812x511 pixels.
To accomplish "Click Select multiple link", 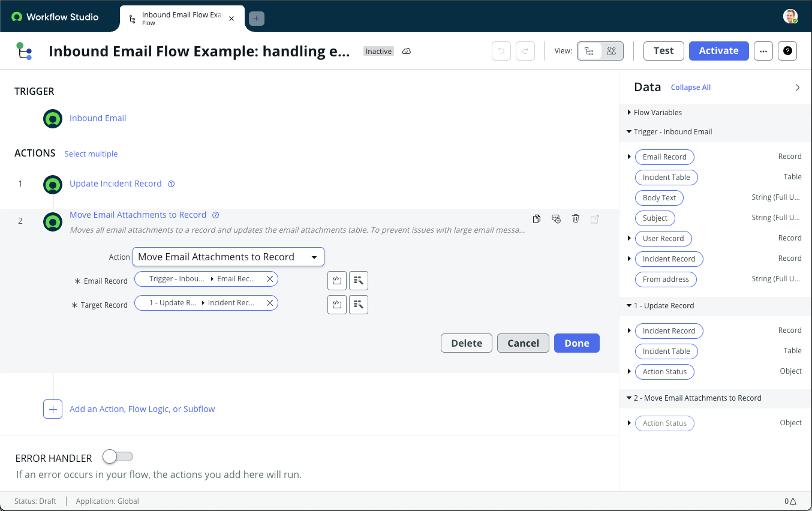I will pos(91,154).
